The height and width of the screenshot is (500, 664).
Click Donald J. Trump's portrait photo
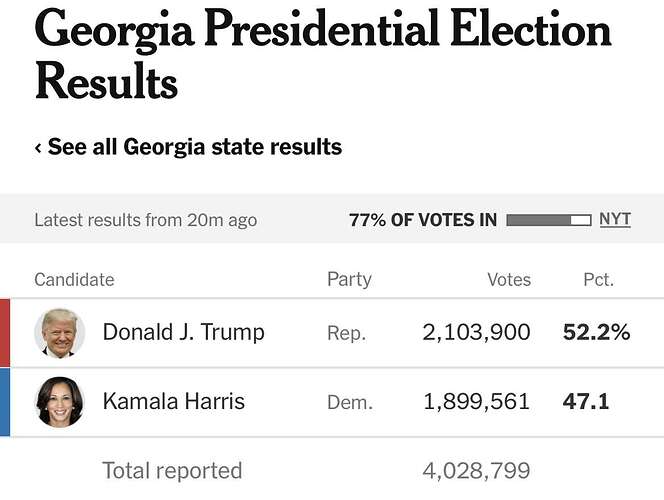(x=60, y=333)
